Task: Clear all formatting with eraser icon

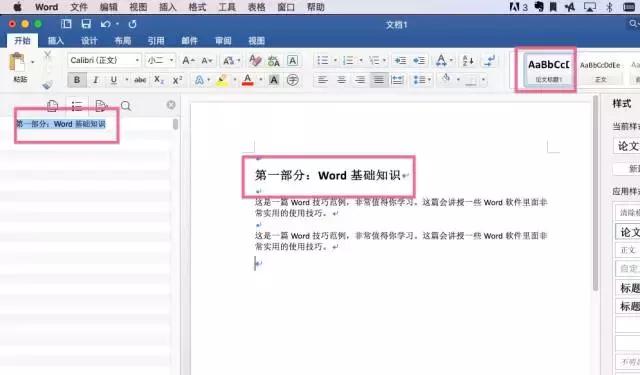Action: point(255,61)
